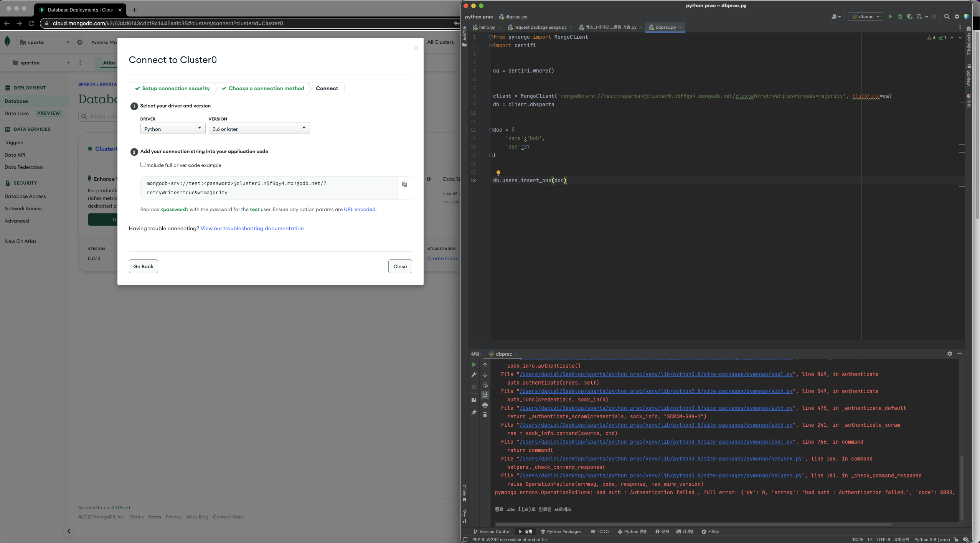The height and width of the screenshot is (543, 980).
Task: Jump to next highlighted error arrow
Action: pyautogui.click(x=960, y=38)
